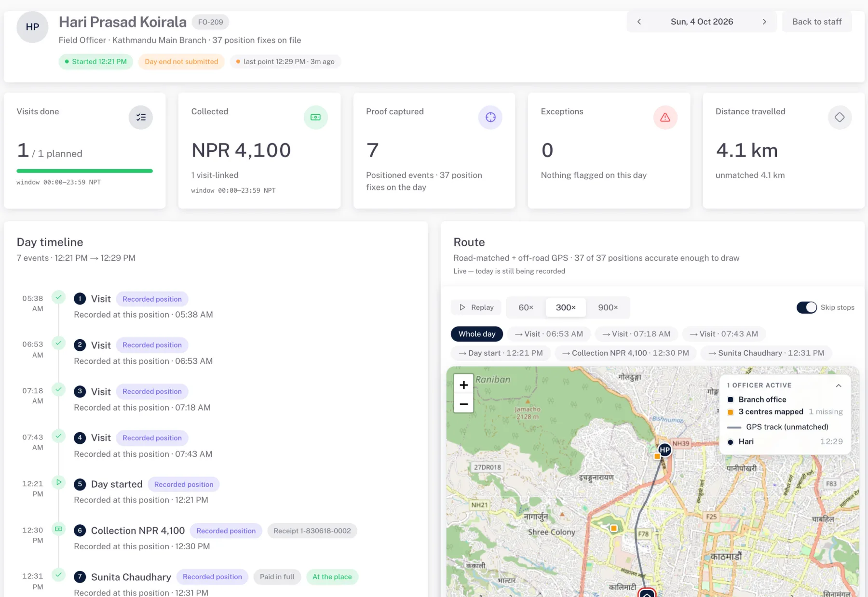Collapse the 1 Officer Active legend
This screenshot has height=597, width=868.
[x=839, y=385]
